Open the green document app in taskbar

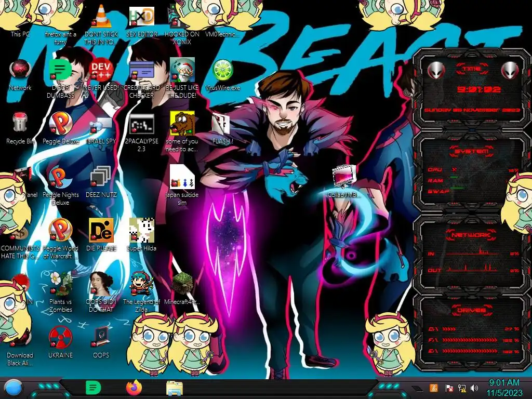(94, 388)
